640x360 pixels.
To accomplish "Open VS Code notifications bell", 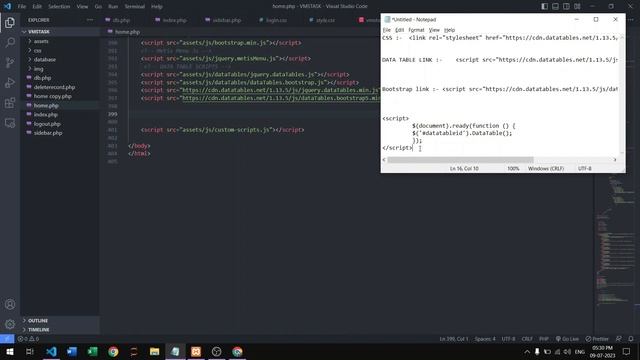I will click(631, 339).
